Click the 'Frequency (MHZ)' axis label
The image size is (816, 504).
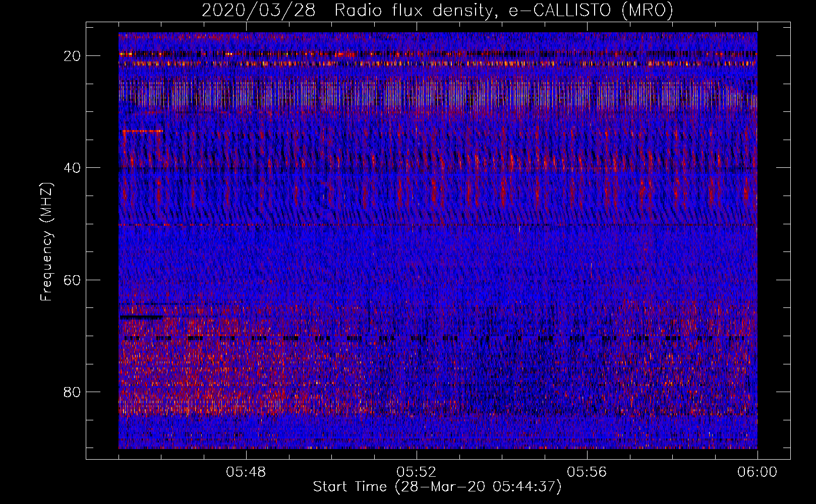coord(46,242)
